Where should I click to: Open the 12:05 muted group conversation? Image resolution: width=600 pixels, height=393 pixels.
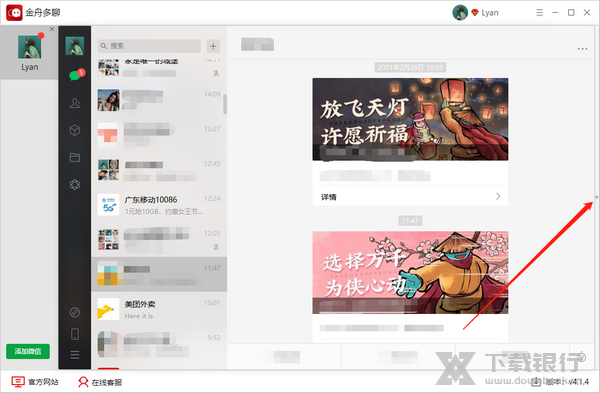[159, 240]
